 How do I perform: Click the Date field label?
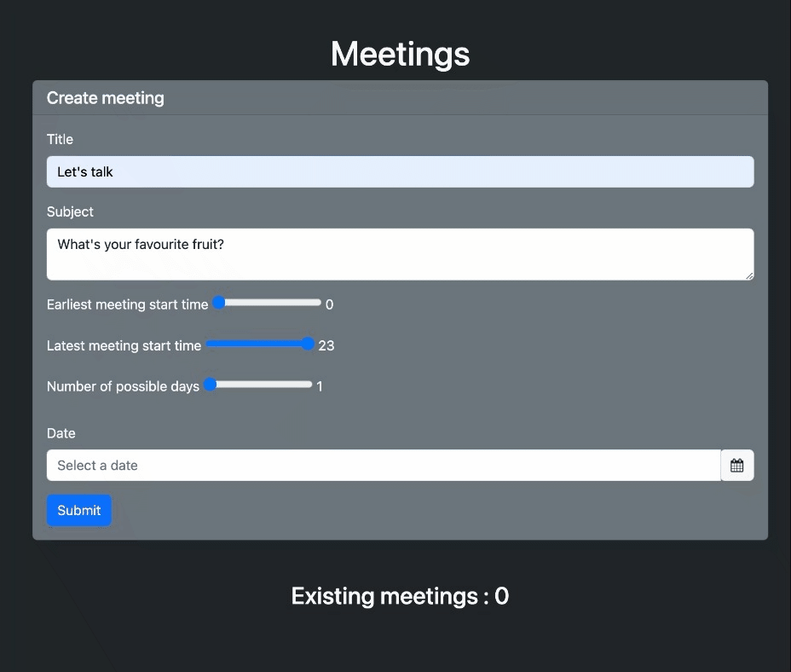(61, 433)
